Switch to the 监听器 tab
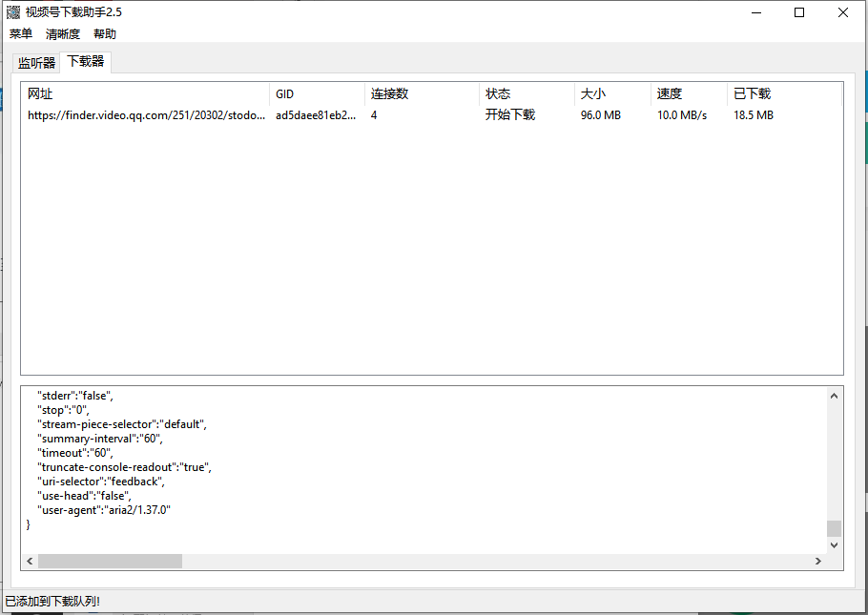The image size is (868, 615). click(x=36, y=63)
